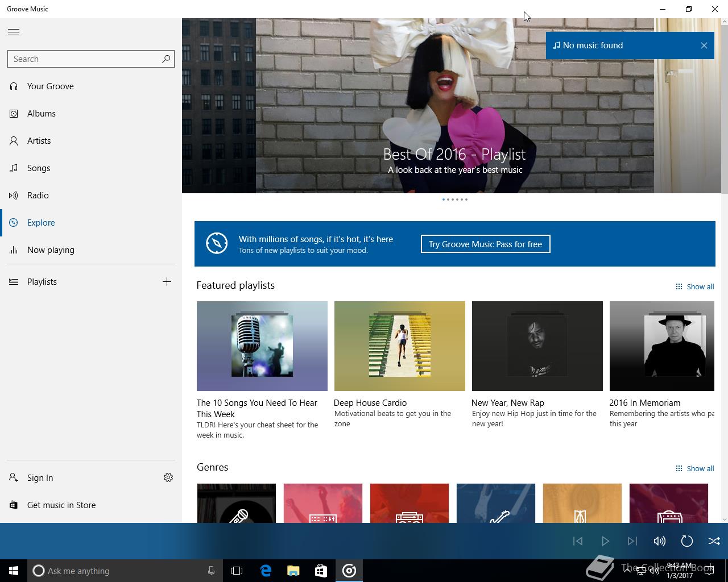Click the compass icon in promo banner
The width and height of the screenshot is (728, 582).
click(x=217, y=243)
